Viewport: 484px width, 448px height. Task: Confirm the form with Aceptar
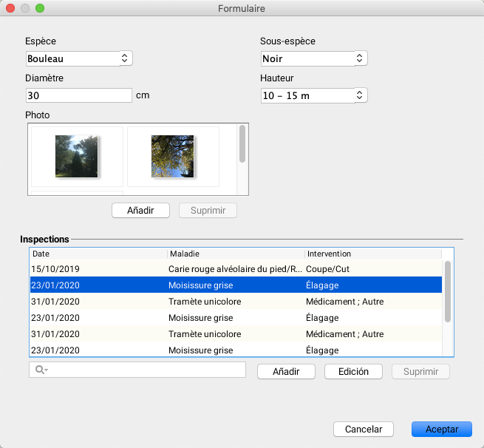point(442,429)
